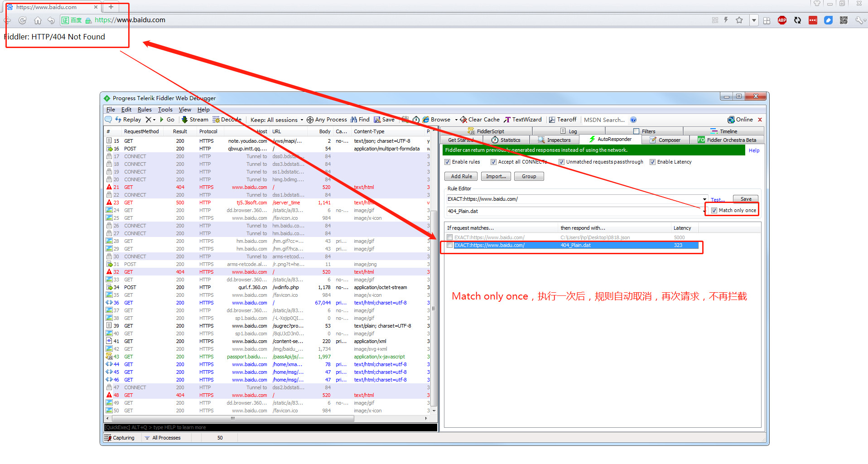This screenshot has height=464, width=868.
Task: Go to browser home page
Action: pyautogui.click(x=38, y=20)
